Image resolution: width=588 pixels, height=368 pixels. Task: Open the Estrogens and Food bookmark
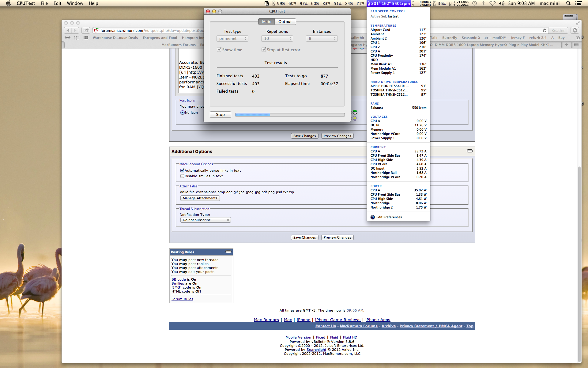coord(160,38)
